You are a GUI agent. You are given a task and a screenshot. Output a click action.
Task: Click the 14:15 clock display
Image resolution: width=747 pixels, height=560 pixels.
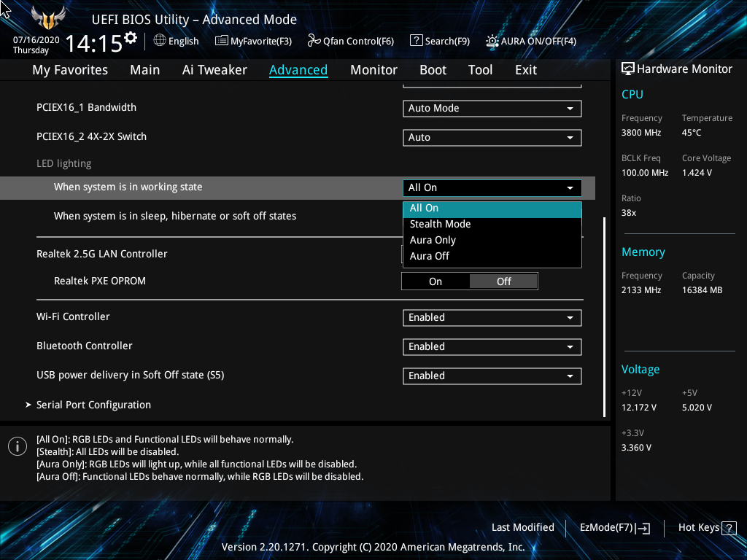(93, 43)
